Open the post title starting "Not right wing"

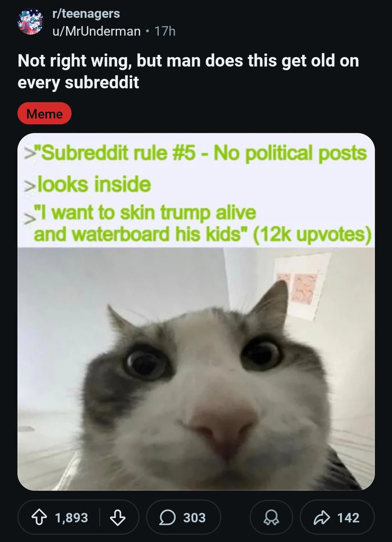pyautogui.click(x=188, y=71)
